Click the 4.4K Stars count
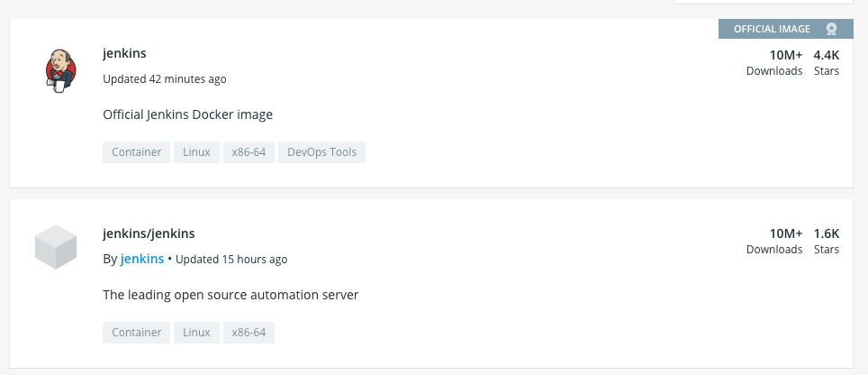Image resolution: width=868 pixels, height=375 pixels. (827, 62)
